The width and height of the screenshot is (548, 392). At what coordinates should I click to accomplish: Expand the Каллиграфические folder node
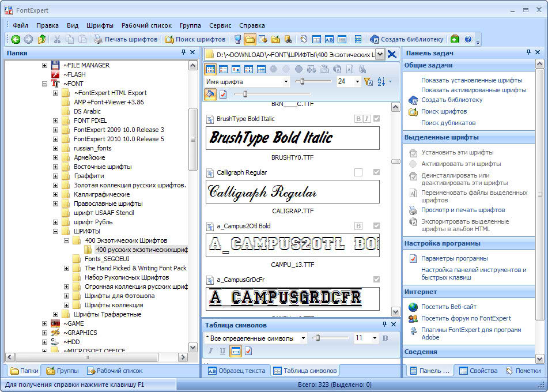pos(55,194)
